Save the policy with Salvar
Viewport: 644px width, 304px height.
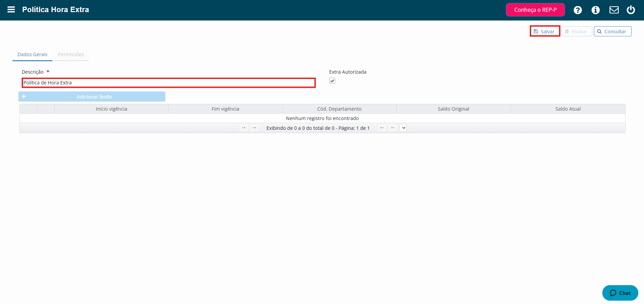[545, 31]
